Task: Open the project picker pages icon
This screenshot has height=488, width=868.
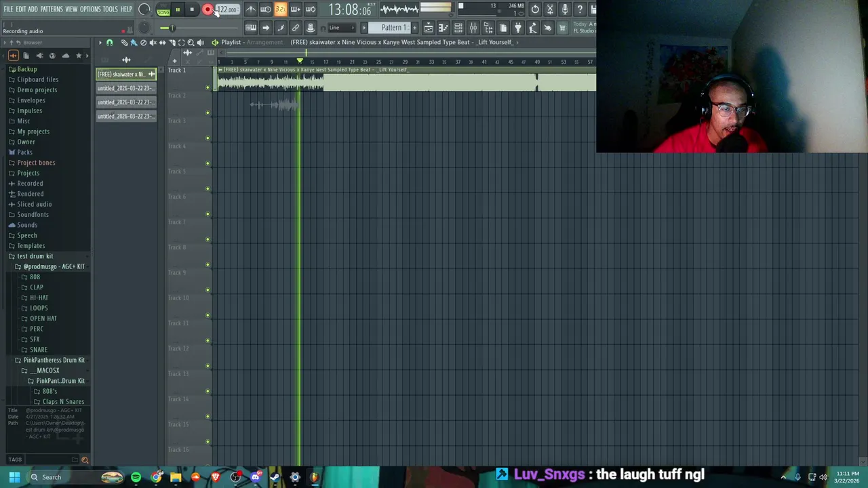Action: [503, 28]
